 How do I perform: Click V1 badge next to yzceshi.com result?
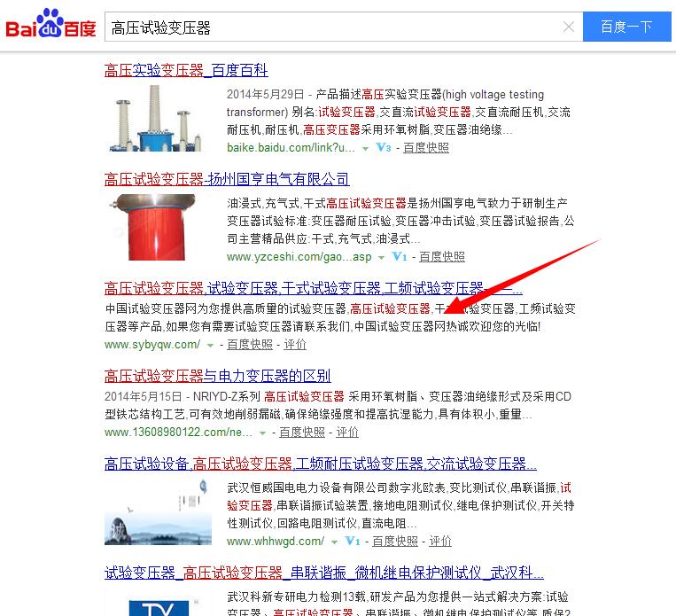click(x=400, y=257)
